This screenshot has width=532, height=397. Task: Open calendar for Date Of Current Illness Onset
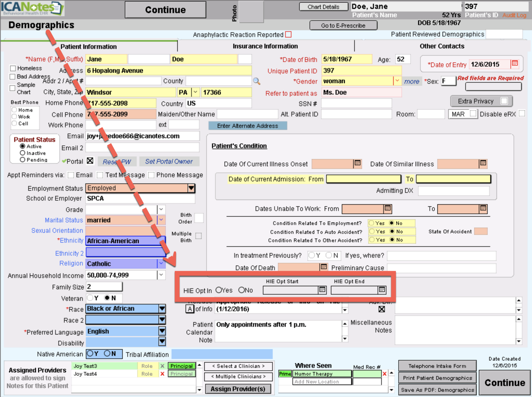click(x=357, y=164)
